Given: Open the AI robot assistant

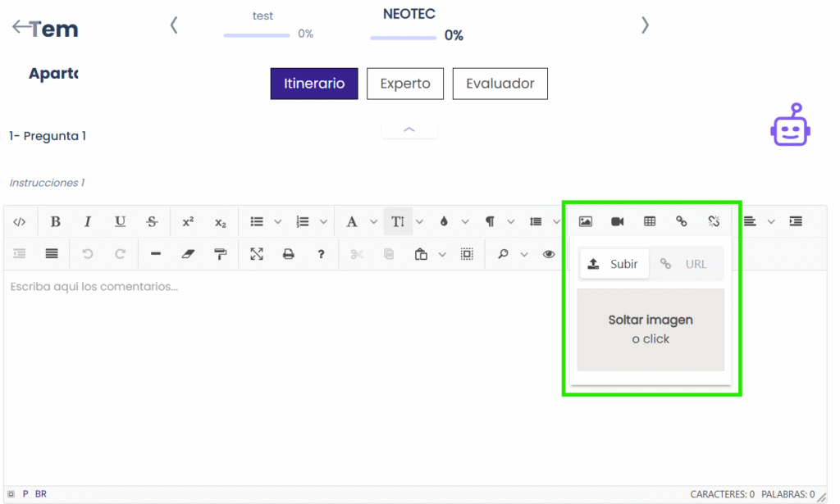Looking at the screenshot, I should pos(790,125).
